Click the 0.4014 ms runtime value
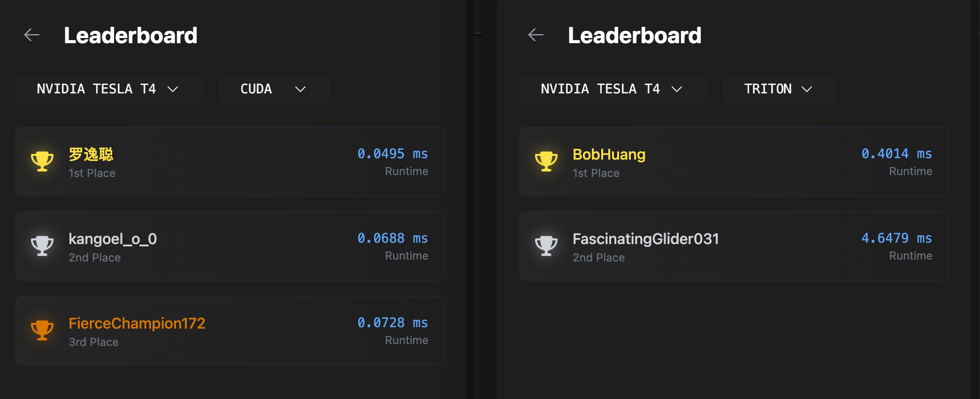This screenshot has width=980, height=399. [896, 154]
